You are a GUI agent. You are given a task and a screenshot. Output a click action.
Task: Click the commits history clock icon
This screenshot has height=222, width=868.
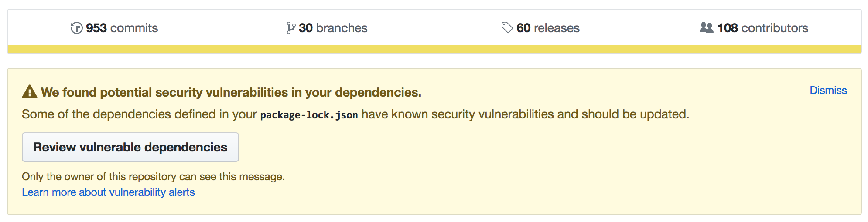point(76,28)
